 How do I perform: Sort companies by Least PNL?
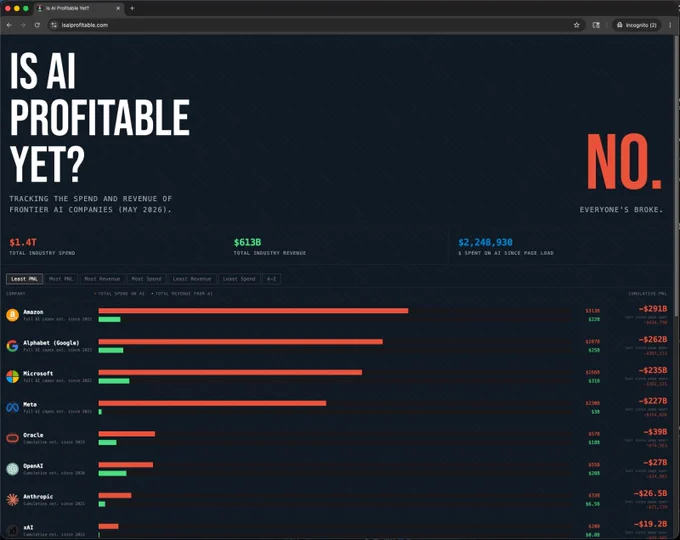click(24, 279)
